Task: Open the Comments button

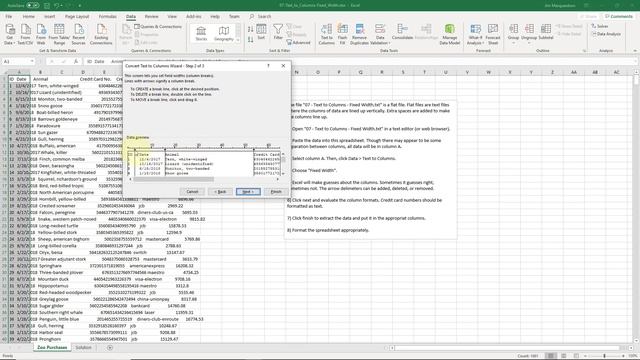Action: pyautogui.click(x=619, y=16)
